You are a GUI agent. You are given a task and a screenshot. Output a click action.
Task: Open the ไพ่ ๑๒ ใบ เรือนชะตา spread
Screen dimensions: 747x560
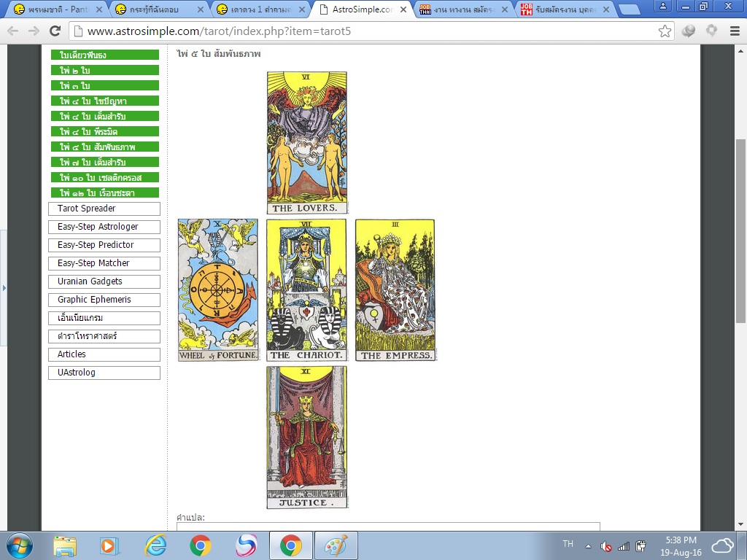pyautogui.click(x=105, y=192)
